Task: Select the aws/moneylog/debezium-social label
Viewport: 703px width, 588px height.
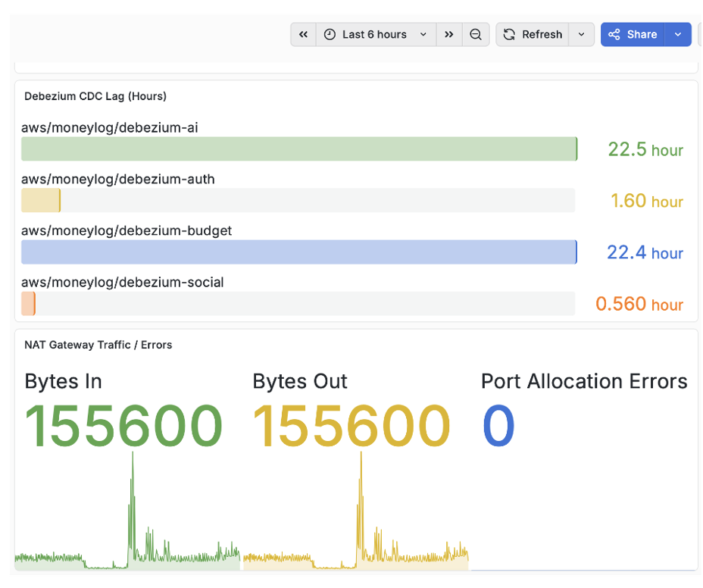Action: pyautogui.click(x=123, y=283)
